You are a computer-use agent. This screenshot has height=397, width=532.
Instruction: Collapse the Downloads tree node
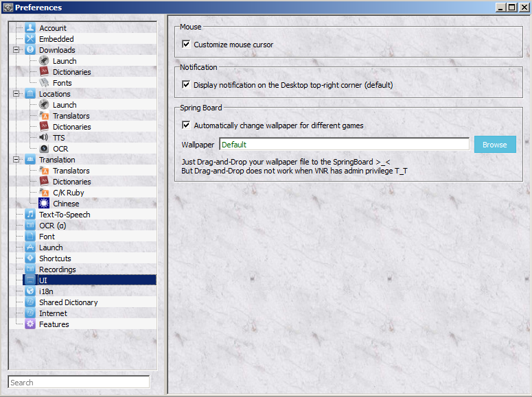tap(16, 50)
